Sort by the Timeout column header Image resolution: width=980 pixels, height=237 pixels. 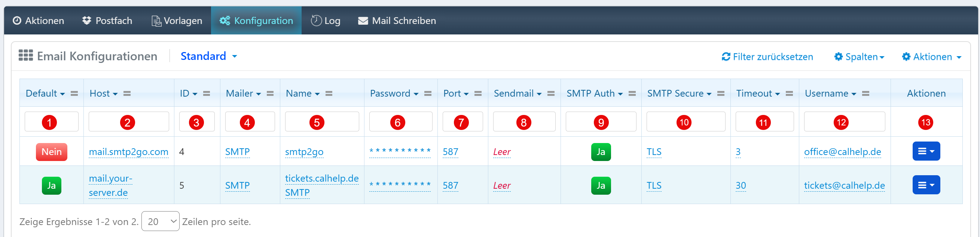[x=754, y=94]
